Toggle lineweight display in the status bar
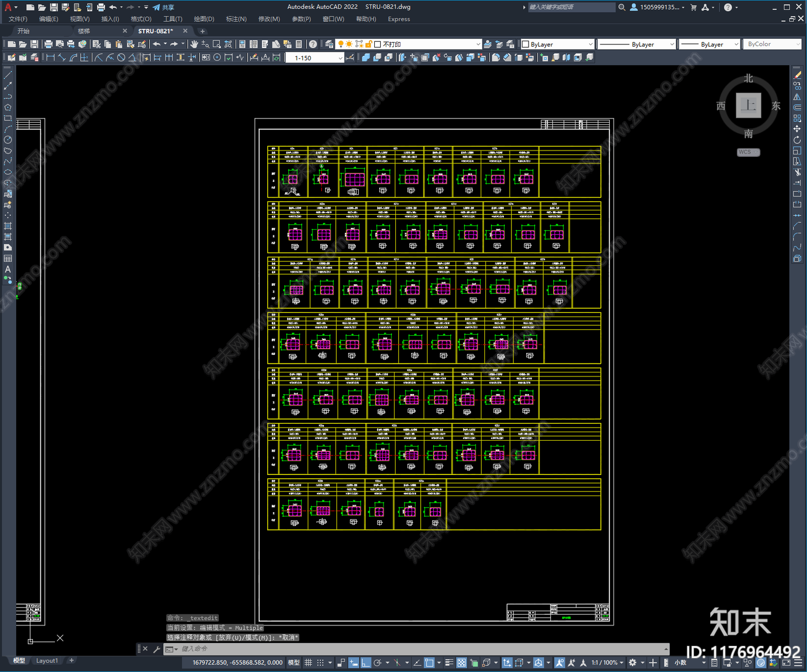 (449, 662)
